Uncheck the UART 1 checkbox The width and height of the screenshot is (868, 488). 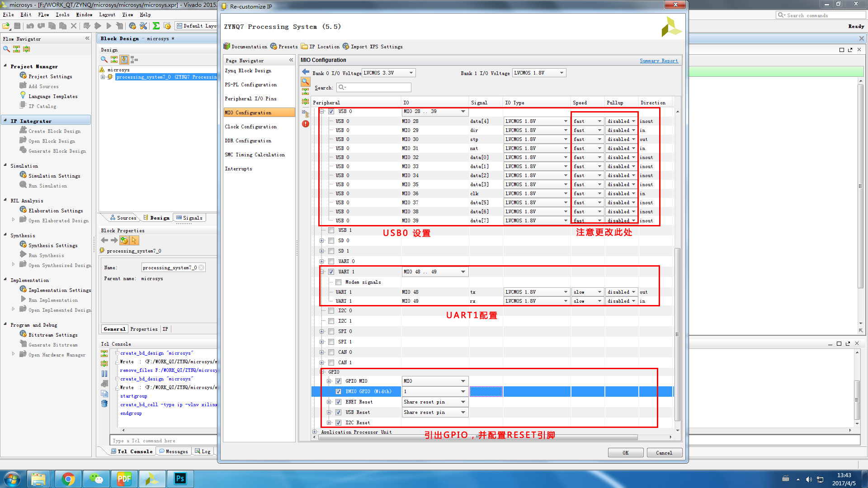point(331,272)
